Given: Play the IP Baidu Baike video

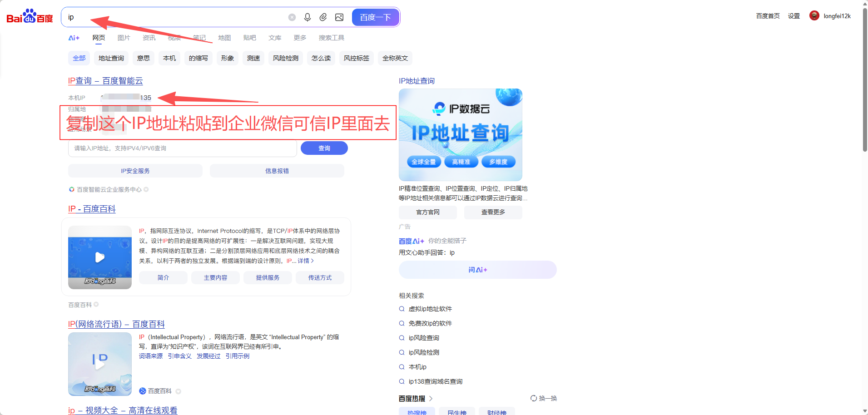Looking at the screenshot, I should pyautogui.click(x=100, y=257).
